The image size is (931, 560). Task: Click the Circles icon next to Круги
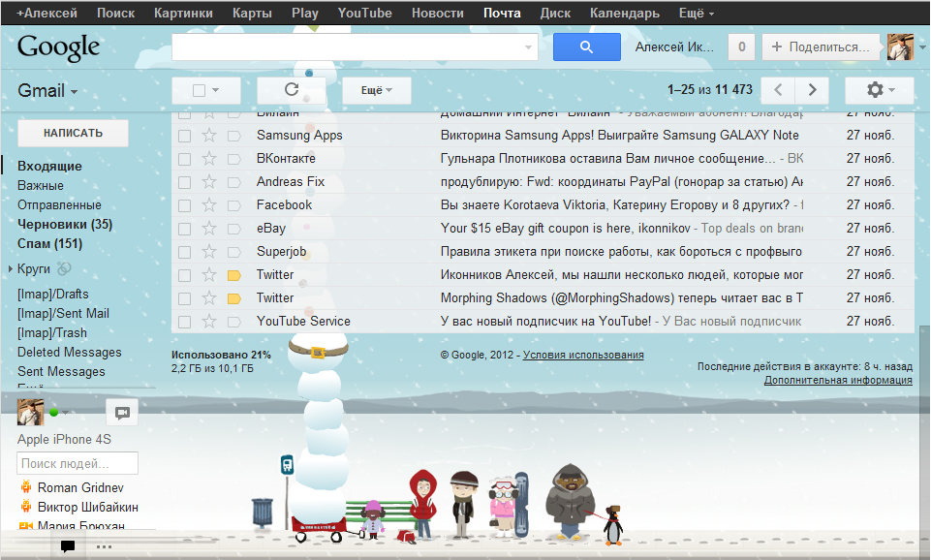[x=64, y=269]
